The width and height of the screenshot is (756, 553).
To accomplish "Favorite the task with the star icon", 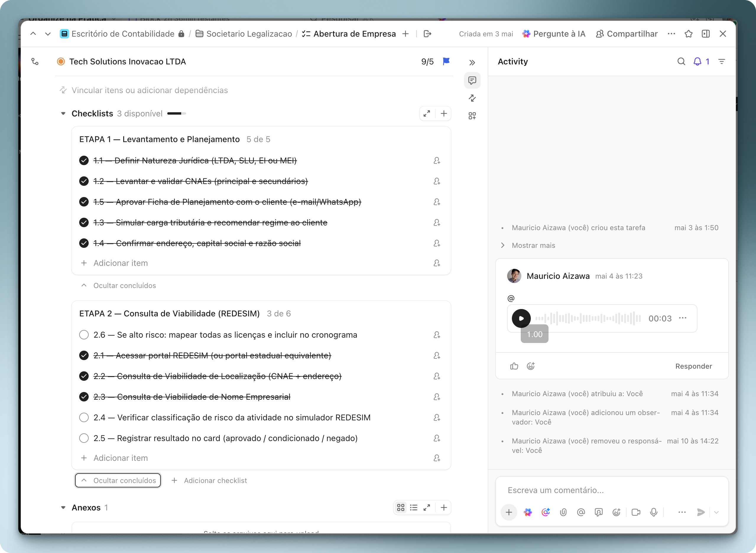I will pyautogui.click(x=688, y=34).
